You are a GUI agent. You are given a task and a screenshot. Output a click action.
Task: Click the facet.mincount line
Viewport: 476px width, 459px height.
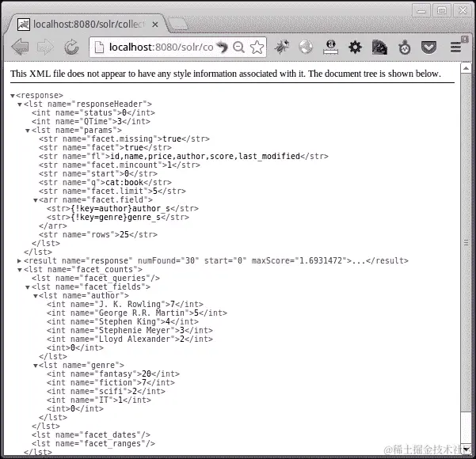click(120, 165)
